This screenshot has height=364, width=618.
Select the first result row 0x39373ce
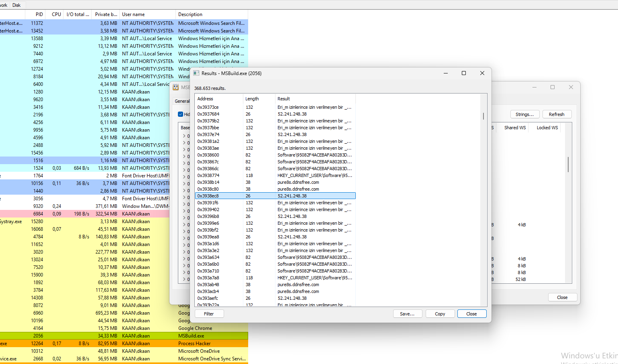click(x=275, y=107)
